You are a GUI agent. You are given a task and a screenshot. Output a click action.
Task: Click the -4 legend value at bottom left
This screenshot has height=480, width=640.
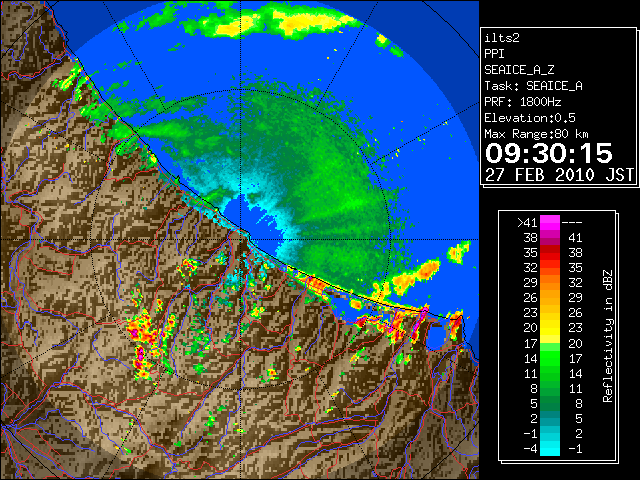pos(530,449)
